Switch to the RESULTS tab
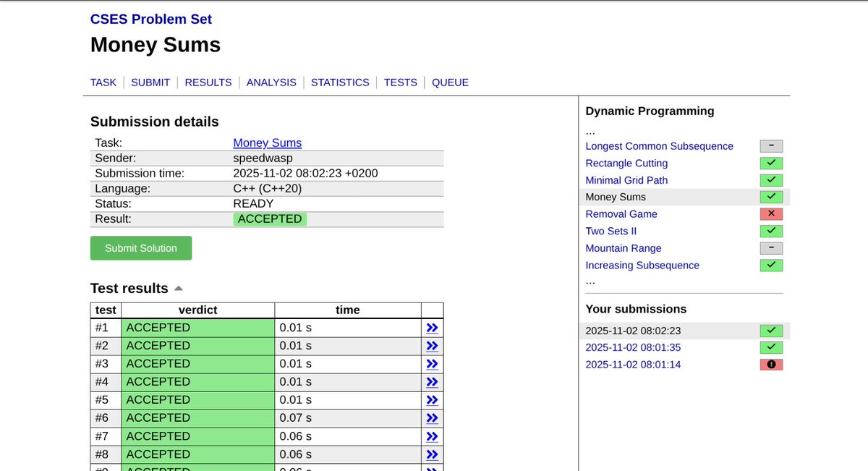The width and height of the screenshot is (868, 471). (x=208, y=82)
